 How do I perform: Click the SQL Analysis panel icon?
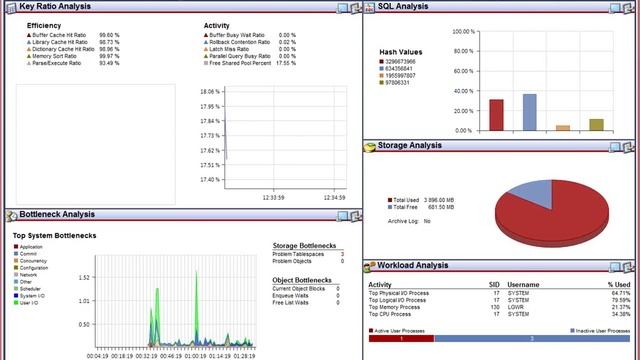(x=369, y=8)
